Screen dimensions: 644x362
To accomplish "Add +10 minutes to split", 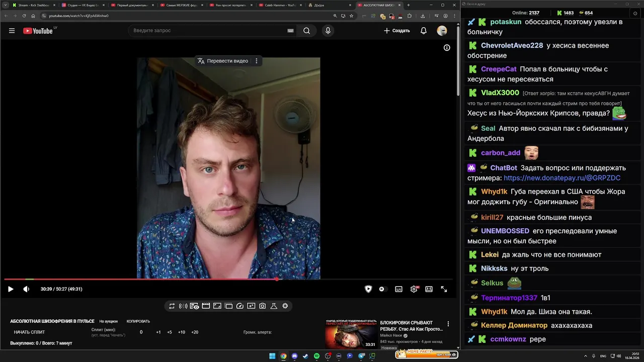I will [182, 332].
